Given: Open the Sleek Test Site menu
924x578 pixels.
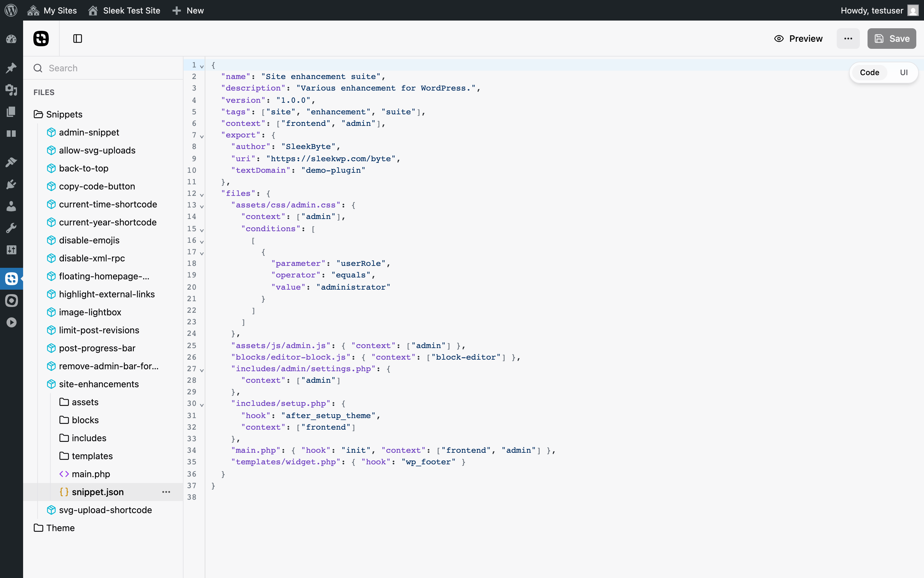Looking at the screenshot, I should coord(124,10).
